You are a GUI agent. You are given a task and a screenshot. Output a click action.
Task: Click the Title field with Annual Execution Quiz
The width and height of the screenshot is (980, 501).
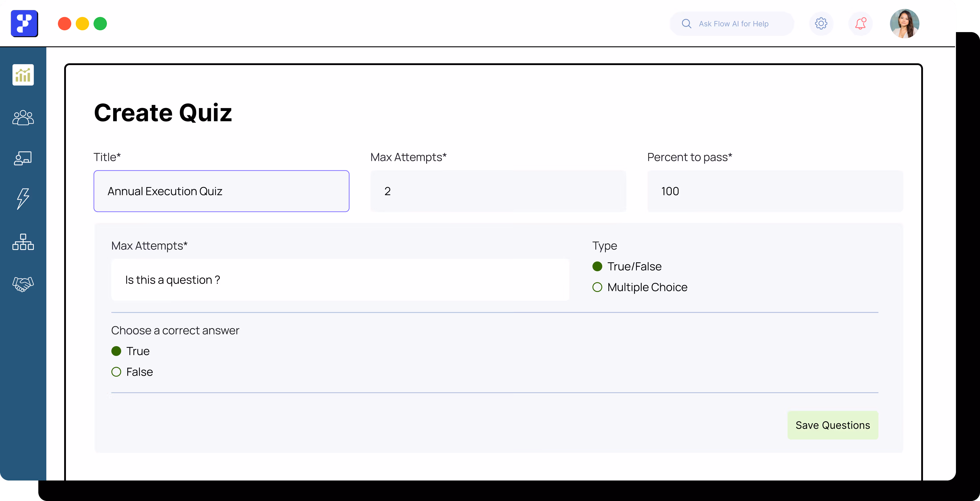[221, 191]
